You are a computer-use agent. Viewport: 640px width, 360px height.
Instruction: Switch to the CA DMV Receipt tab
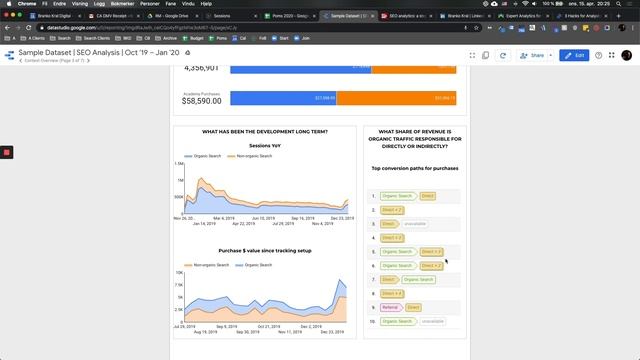tap(114, 16)
